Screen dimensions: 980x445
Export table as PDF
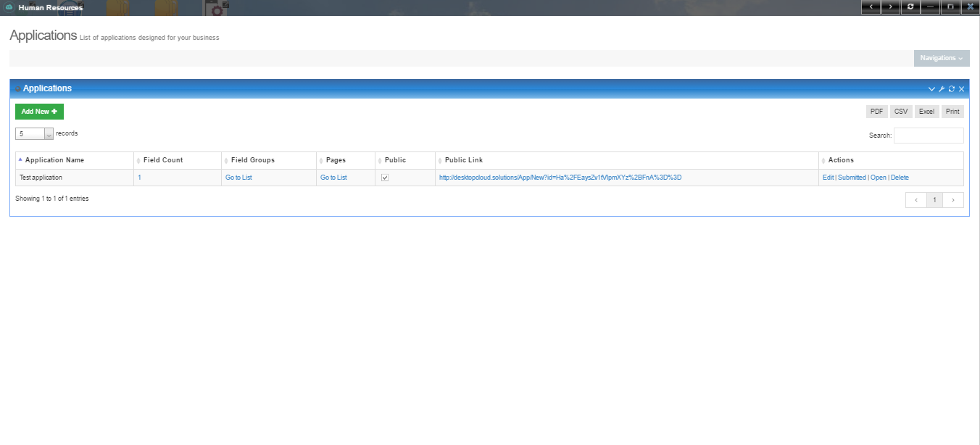click(x=877, y=112)
